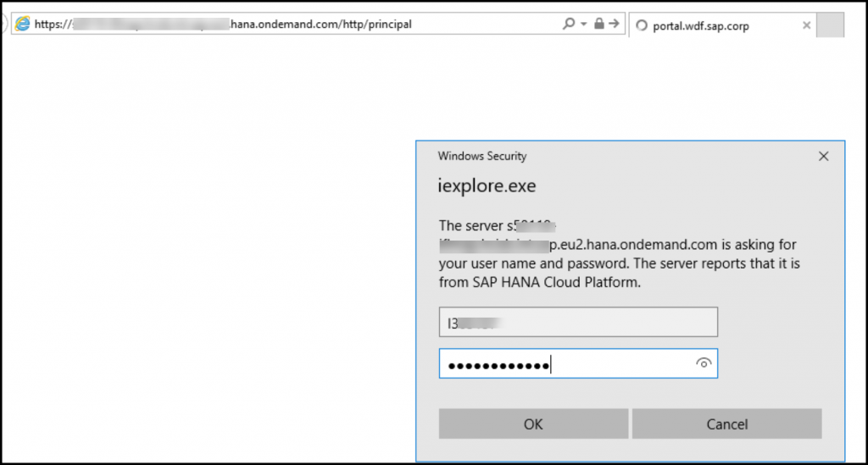Screen dimensions: 868x465
Task: Open the address bar search dropdown arrow
Action: 583,25
